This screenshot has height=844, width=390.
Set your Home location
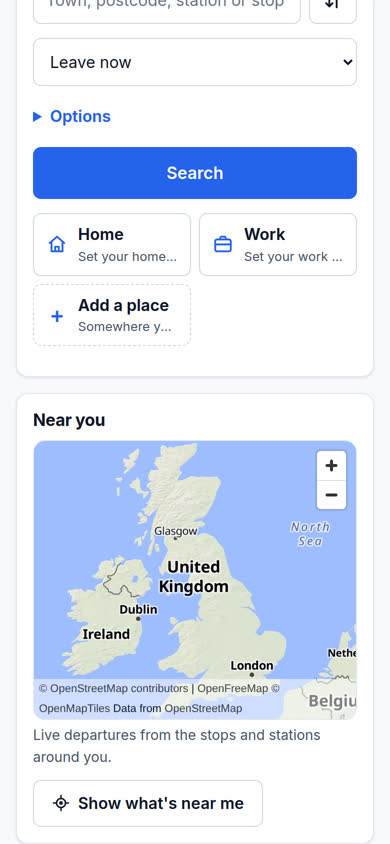(112, 244)
